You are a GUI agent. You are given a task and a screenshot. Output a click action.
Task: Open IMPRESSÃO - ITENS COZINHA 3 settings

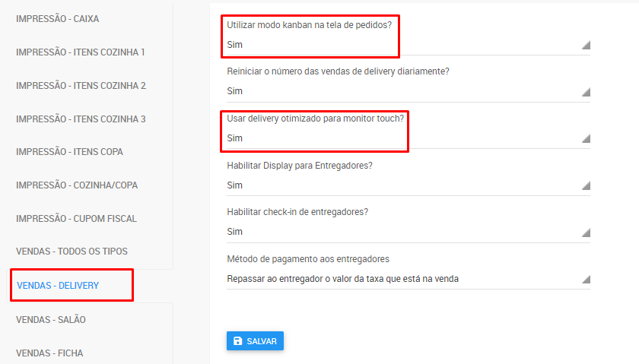click(x=81, y=119)
